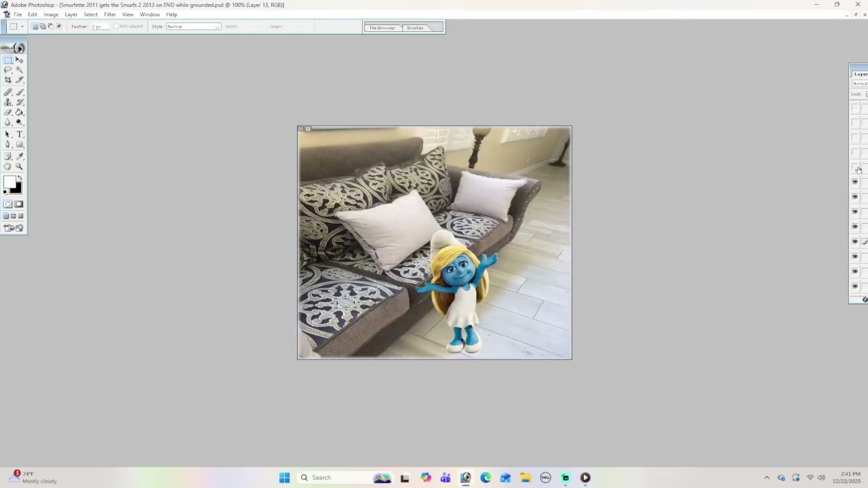Select the Dodge tool
Screen dimensions: 868x488
20,123
